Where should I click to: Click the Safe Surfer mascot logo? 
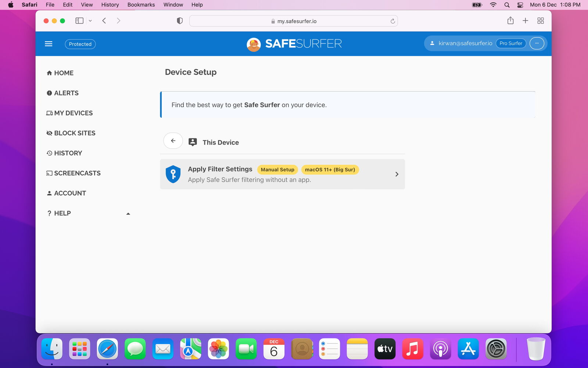254,44
